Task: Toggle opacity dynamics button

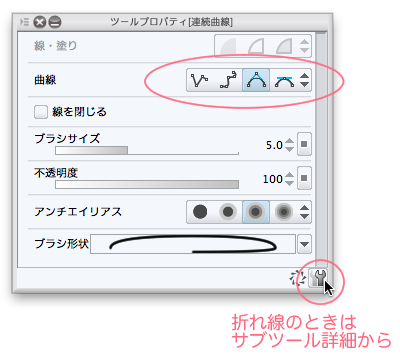Action: (304, 178)
